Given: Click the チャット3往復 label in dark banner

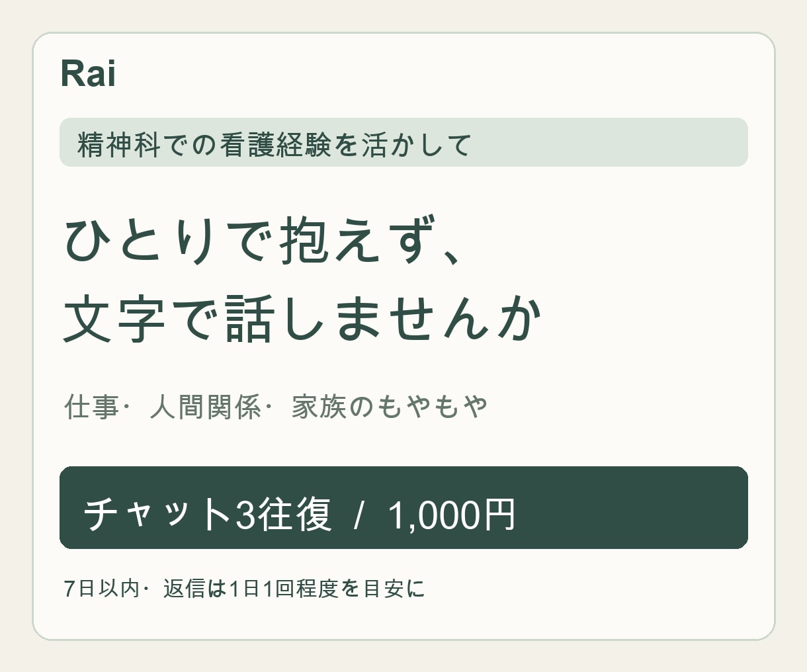Looking at the screenshot, I should (207, 515).
